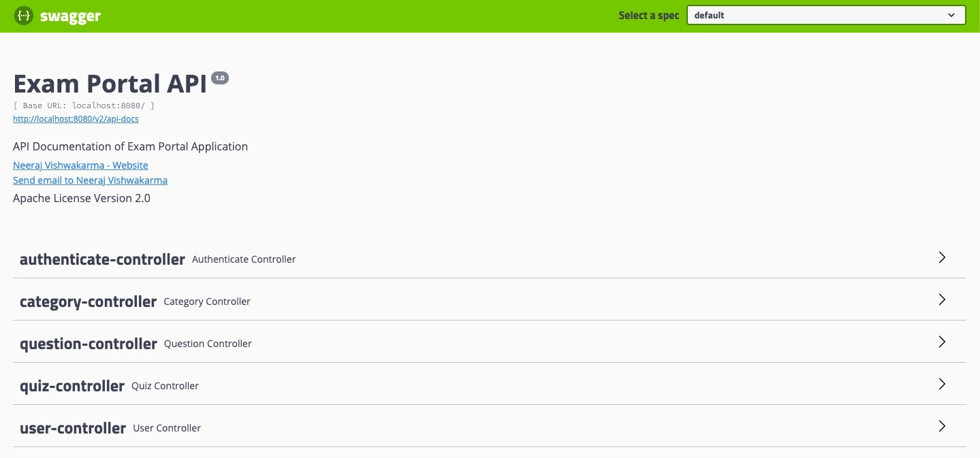Open the Select a spec dropdown
980x458 pixels.
click(x=826, y=15)
